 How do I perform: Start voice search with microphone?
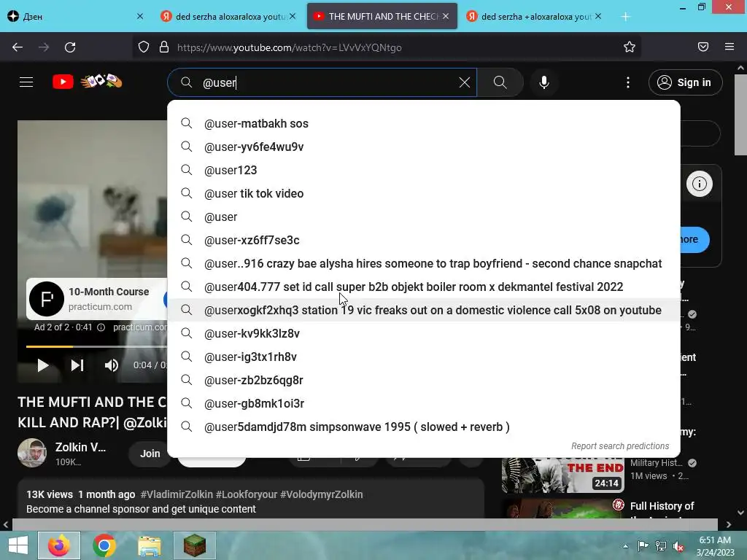544,82
